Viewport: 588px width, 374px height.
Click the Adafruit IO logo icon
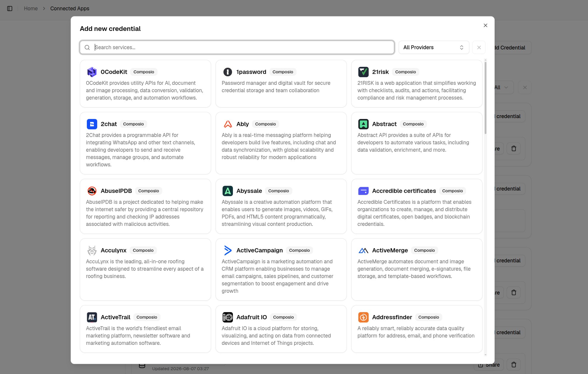pyautogui.click(x=228, y=317)
